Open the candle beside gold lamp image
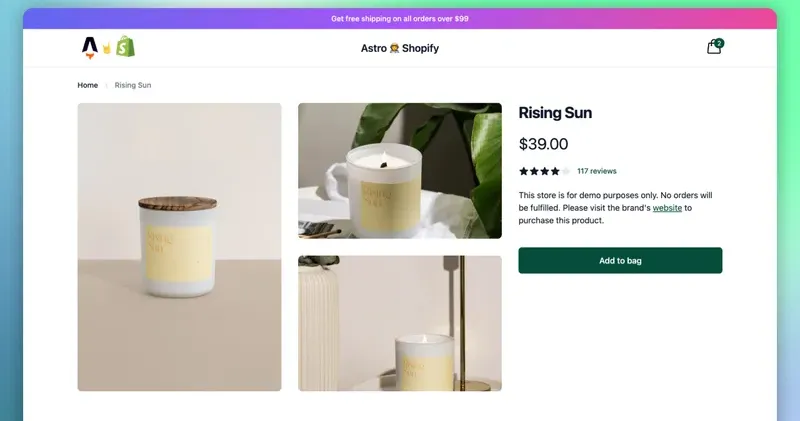The height and width of the screenshot is (421, 800). coord(400,323)
